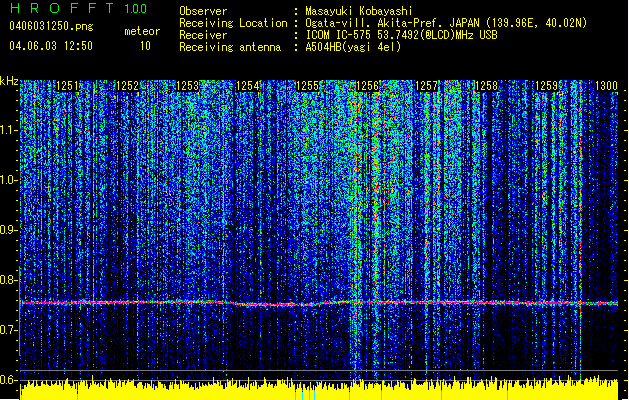Screen dimensions: 629x400
Task: Click the 1255 time marker label
Action: pos(307,85)
